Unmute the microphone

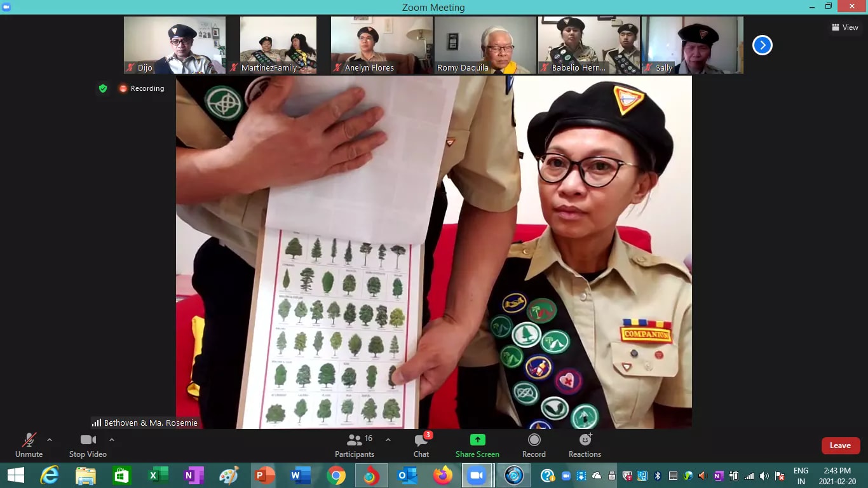coord(29,445)
